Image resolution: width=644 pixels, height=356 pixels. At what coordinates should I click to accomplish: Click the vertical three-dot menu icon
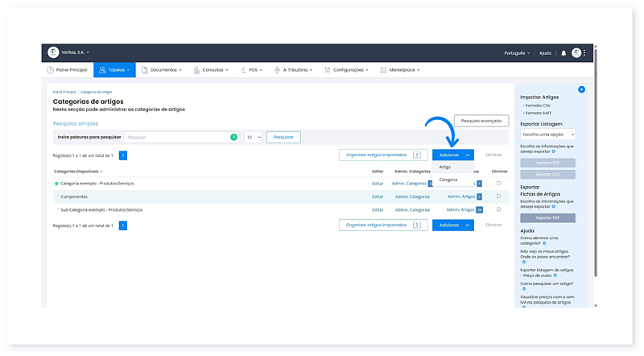(x=585, y=52)
